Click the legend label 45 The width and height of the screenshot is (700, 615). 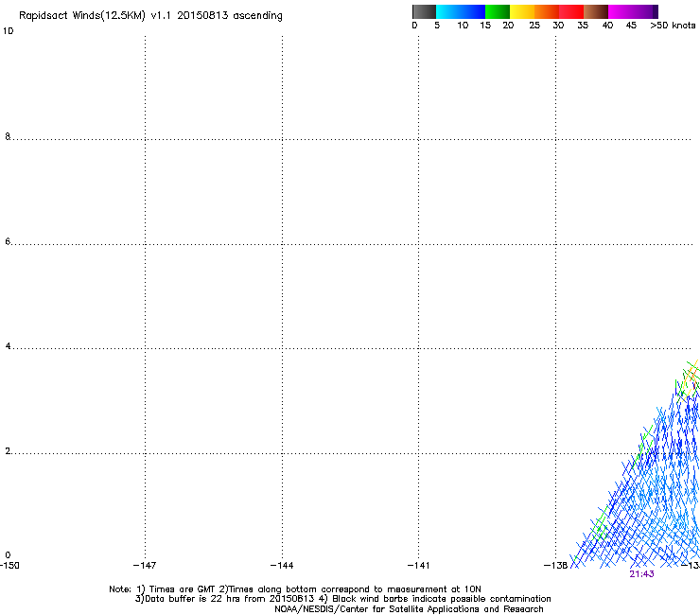631,26
